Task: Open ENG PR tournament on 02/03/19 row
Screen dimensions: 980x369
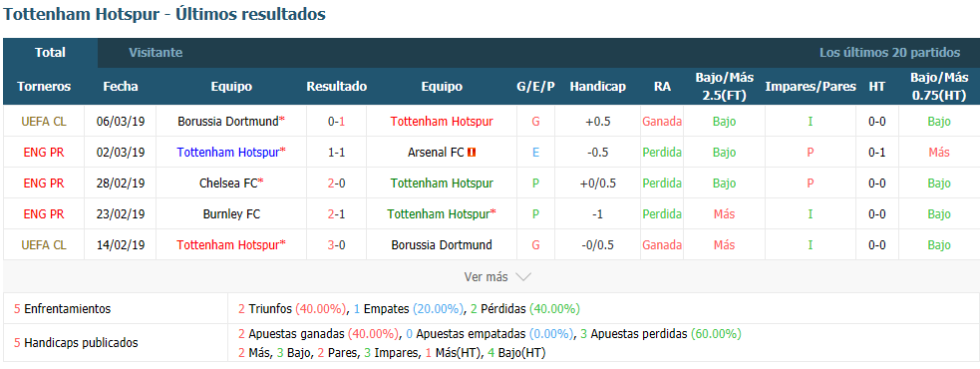Action: [44, 152]
